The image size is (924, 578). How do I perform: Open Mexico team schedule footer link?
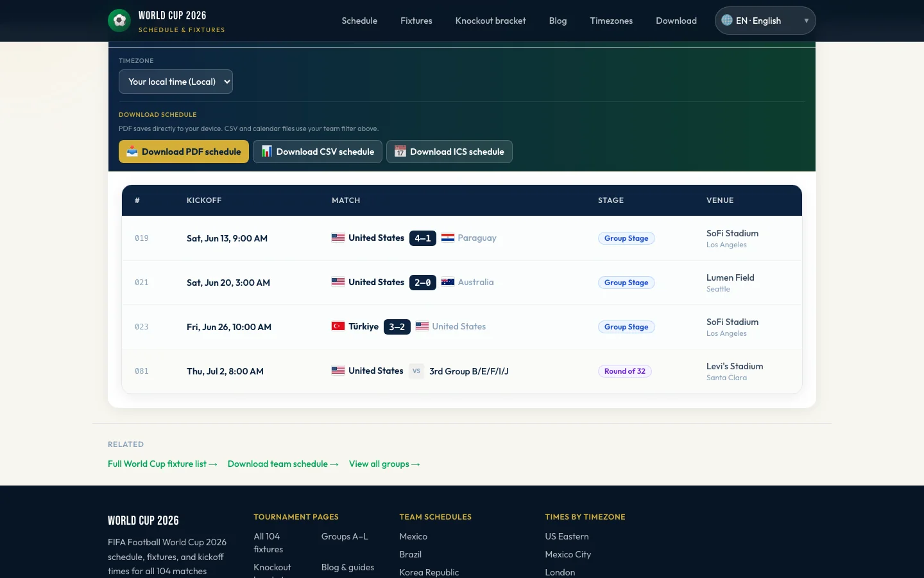(413, 536)
